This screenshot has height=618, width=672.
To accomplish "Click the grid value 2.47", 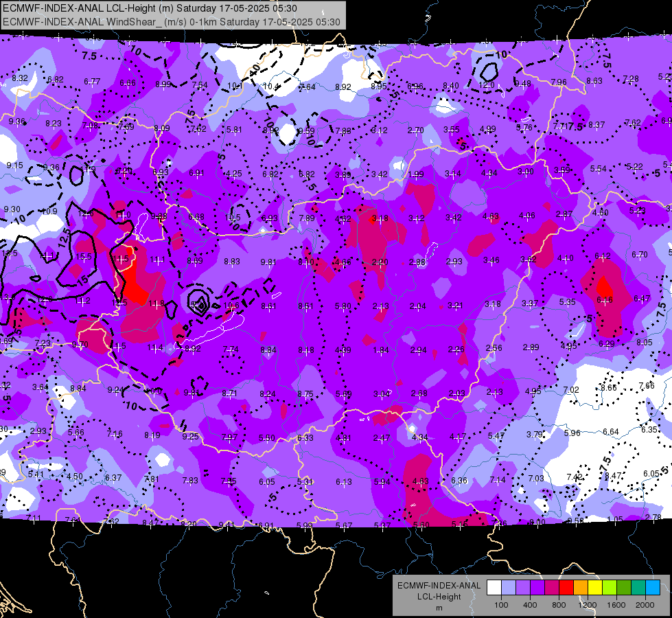I will point(382,438).
